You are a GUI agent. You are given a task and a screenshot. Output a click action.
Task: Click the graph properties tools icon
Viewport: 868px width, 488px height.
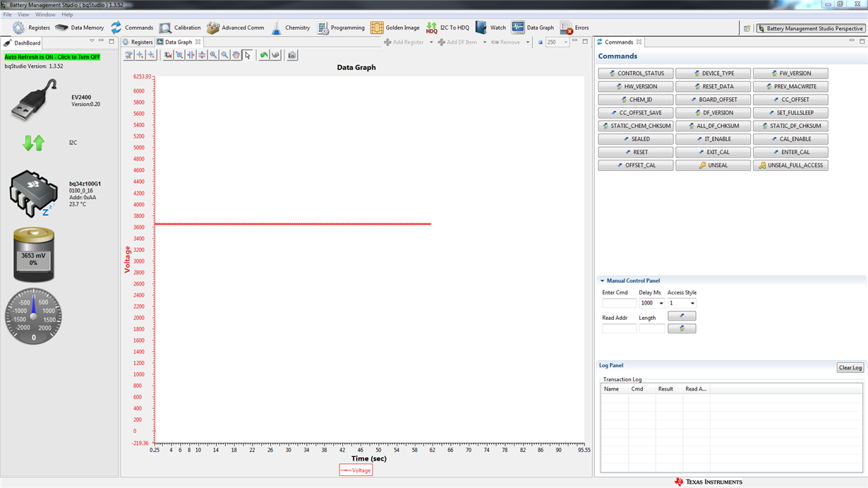pos(129,55)
